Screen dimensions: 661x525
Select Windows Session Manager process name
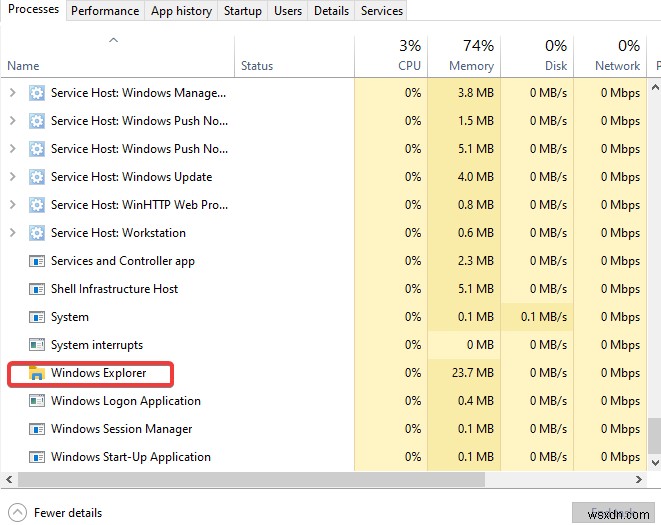click(121, 429)
